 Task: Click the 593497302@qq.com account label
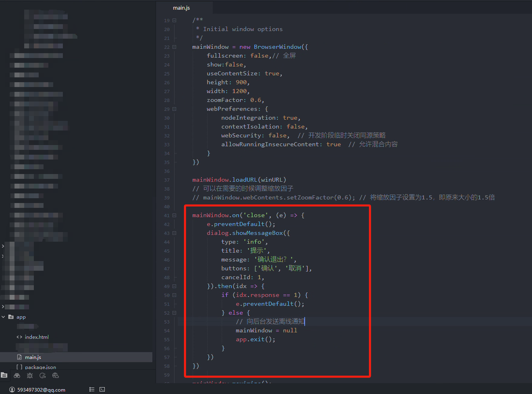[x=41, y=390]
